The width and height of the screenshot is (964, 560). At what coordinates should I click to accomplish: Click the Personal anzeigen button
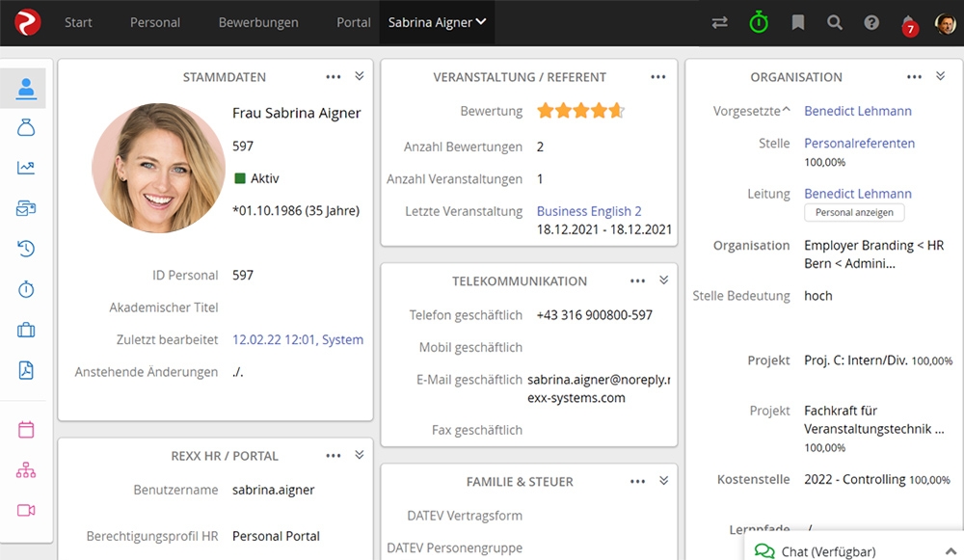coord(854,212)
